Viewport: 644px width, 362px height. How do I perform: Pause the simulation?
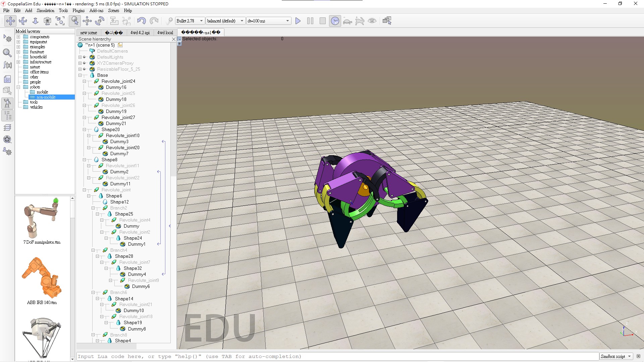pyautogui.click(x=310, y=21)
